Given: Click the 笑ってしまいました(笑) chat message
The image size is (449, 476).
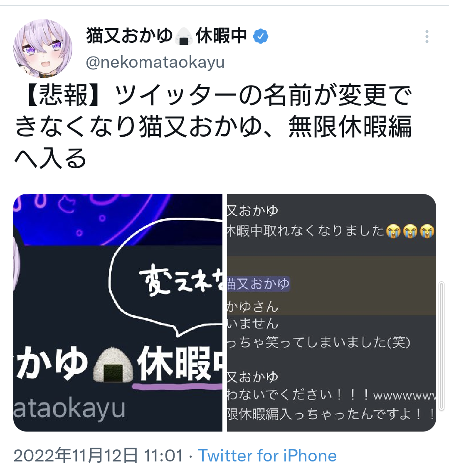Looking at the screenshot, I should (x=318, y=342).
